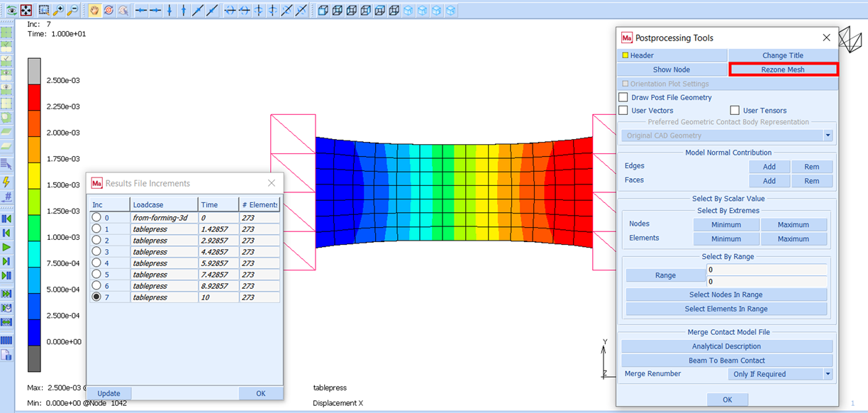Click OK in Postprocessing Tools dialog
The width and height of the screenshot is (868, 413).
click(x=728, y=400)
